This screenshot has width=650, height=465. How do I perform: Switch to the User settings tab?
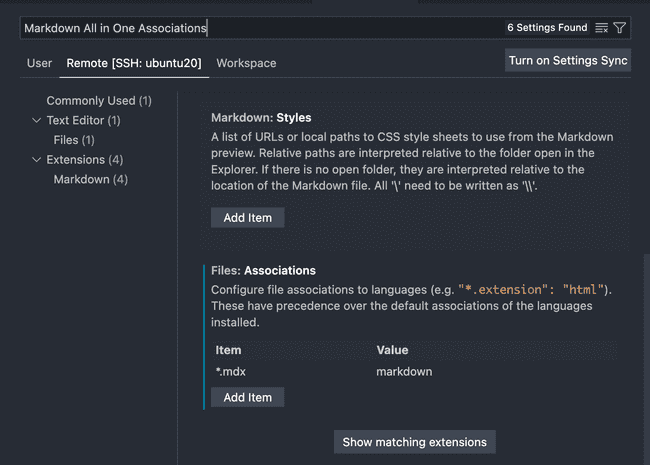(x=39, y=63)
